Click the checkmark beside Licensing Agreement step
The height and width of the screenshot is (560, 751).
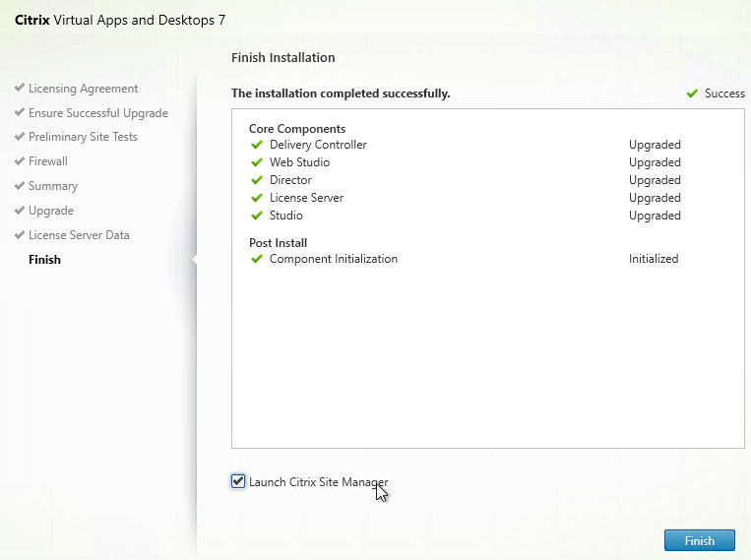point(20,89)
